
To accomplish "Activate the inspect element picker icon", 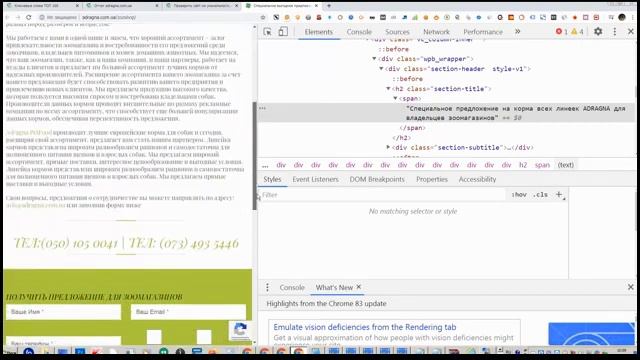I will (x=267, y=32).
